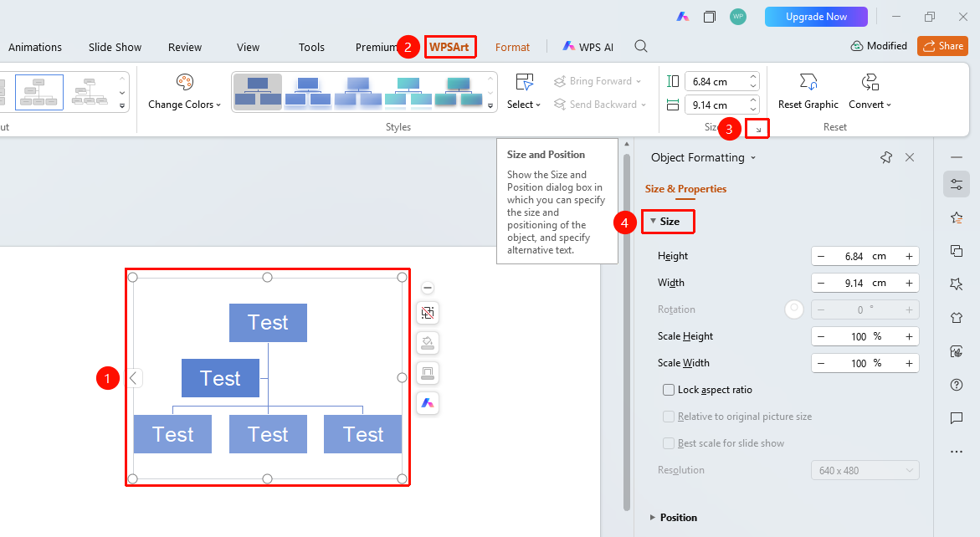Click the more options ellipsis in sidebar
980x537 pixels.
[957, 452]
